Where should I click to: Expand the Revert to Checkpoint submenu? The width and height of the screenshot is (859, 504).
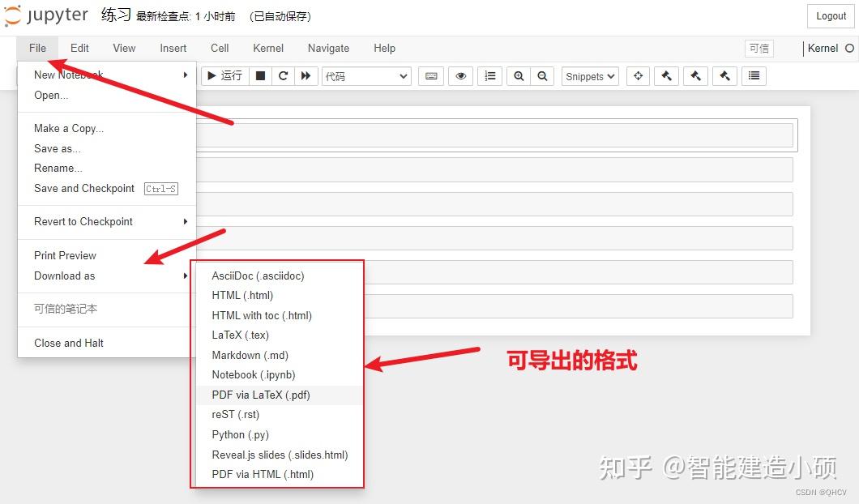pos(83,221)
